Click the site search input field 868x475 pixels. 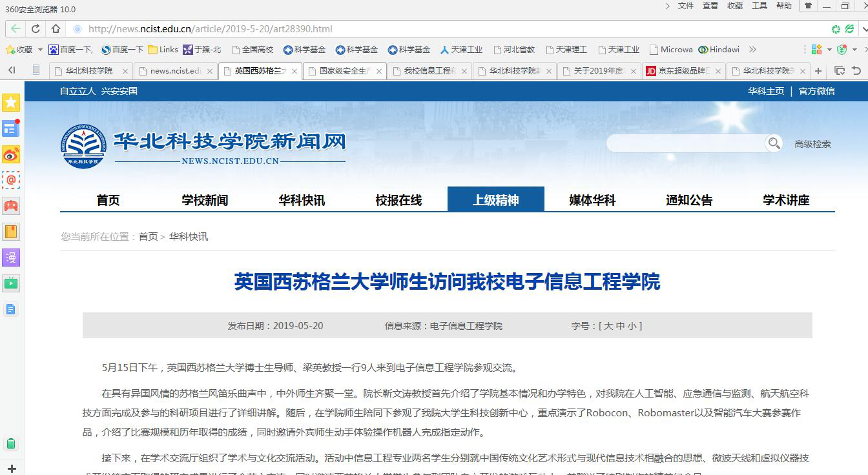coord(686,143)
